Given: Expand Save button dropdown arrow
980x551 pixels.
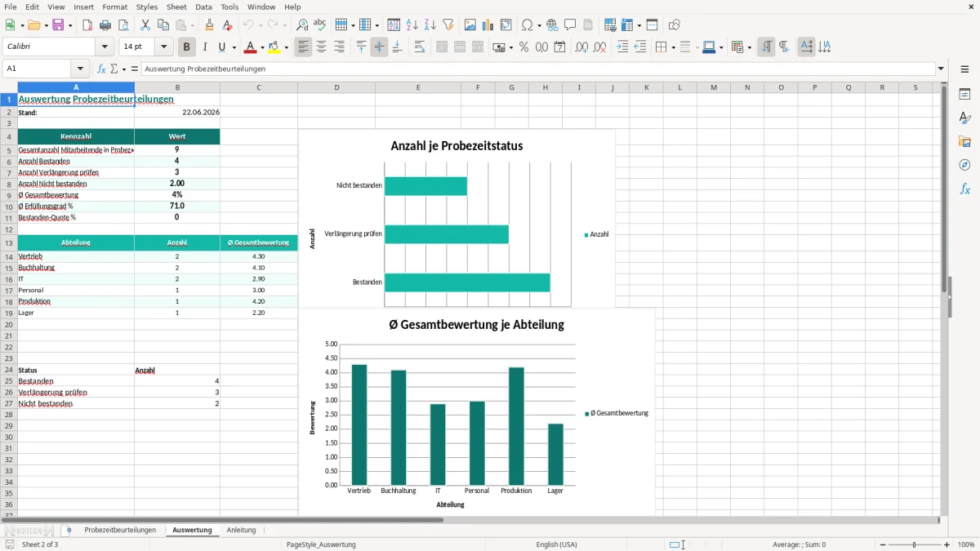Looking at the screenshot, I should tap(70, 25).
